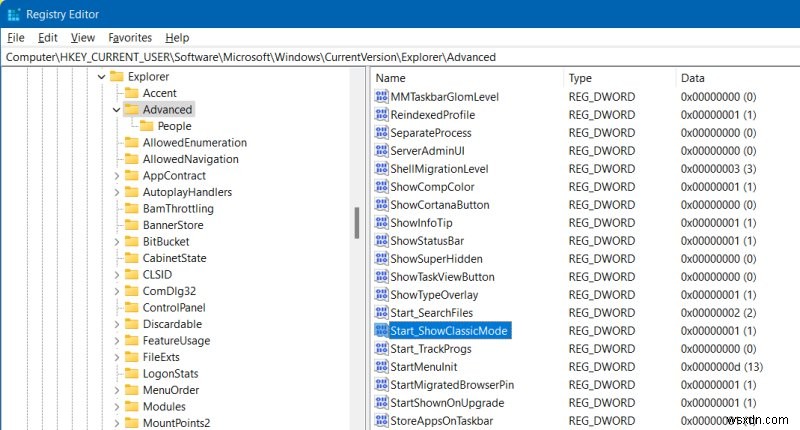Select the MountPoints2 key
Screen dimensions: 800x430
[x=177, y=423]
